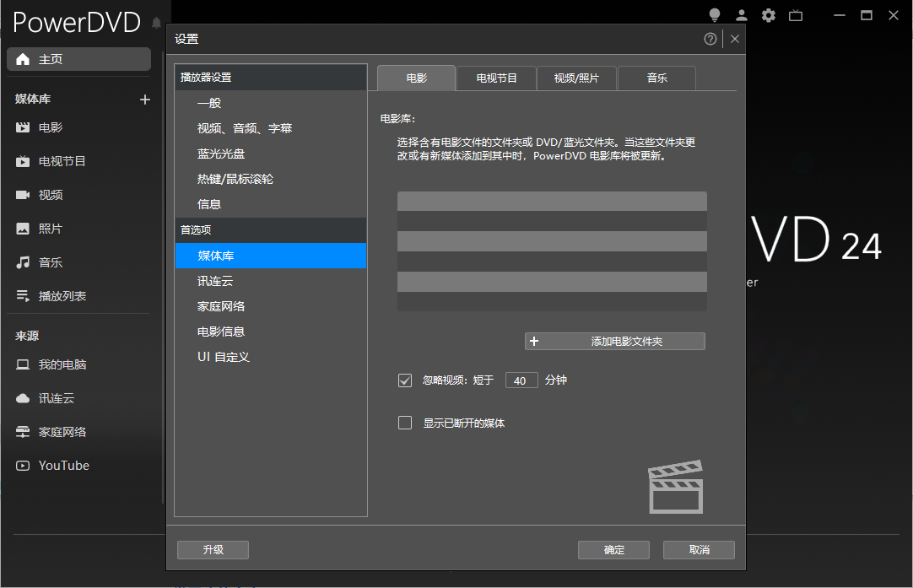Viewport: 913px width, 588px height.
Task: Open 电视节目 label in media library sidebar
Action: (62, 161)
